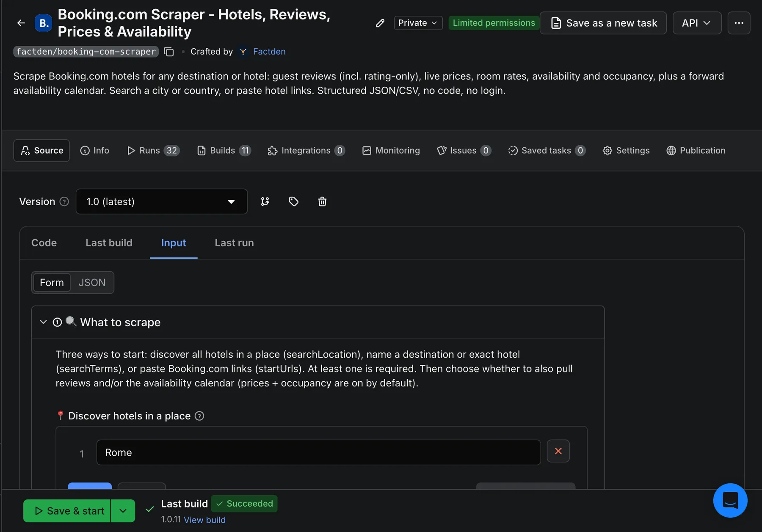Edit actor title with pencil icon
This screenshot has width=762, height=532.
tap(380, 23)
